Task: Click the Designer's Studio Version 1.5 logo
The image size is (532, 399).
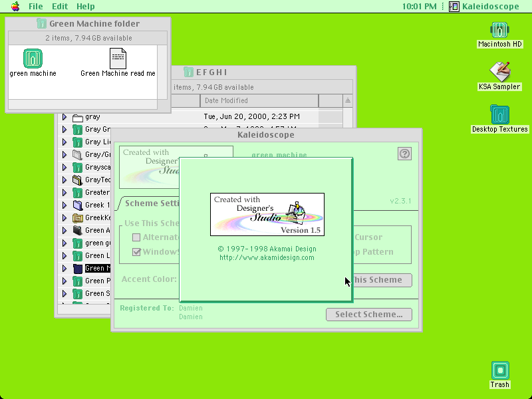Action: coord(267,214)
